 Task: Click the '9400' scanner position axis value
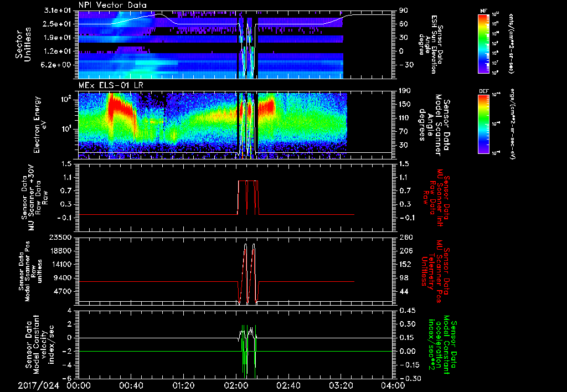click(62, 278)
